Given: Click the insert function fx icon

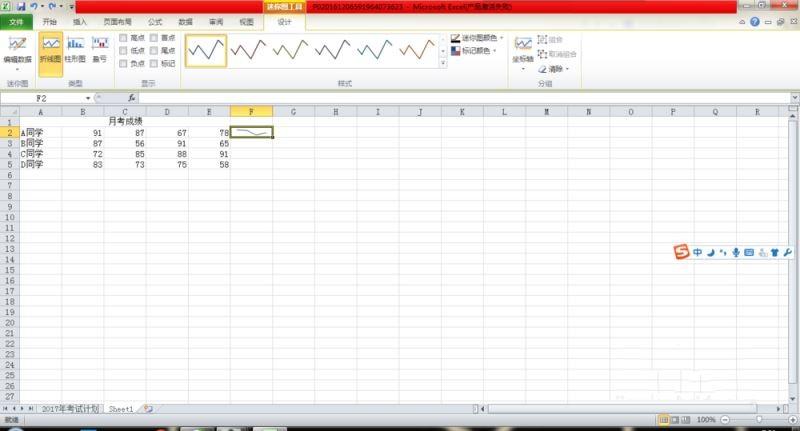Looking at the screenshot, I should pyautogui.click(x=130, y=98).
